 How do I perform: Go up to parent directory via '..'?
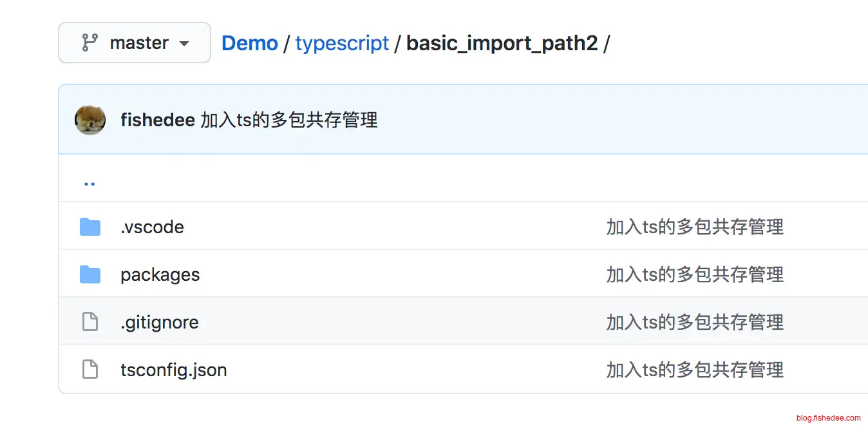point(90,182)
